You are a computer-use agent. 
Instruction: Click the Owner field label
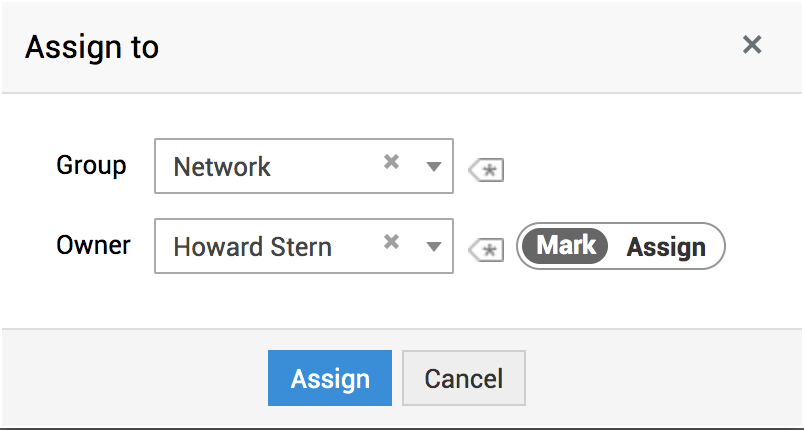(x=93, y=245)
